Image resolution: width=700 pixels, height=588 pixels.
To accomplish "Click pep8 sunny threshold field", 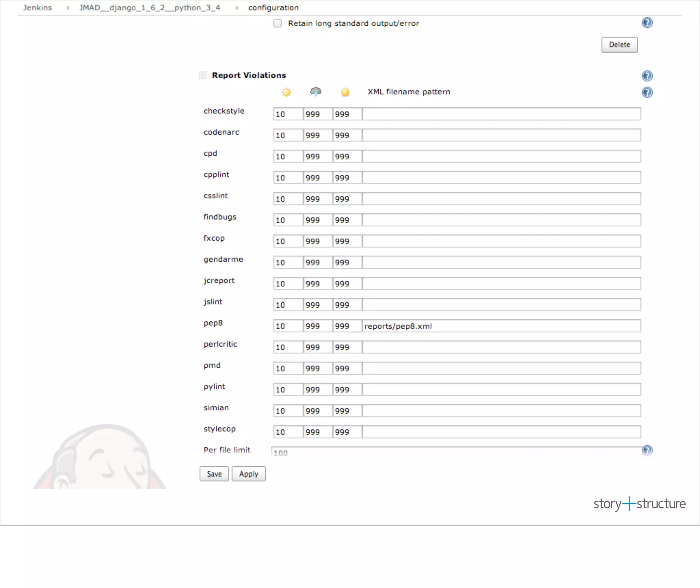I will 288,326.
